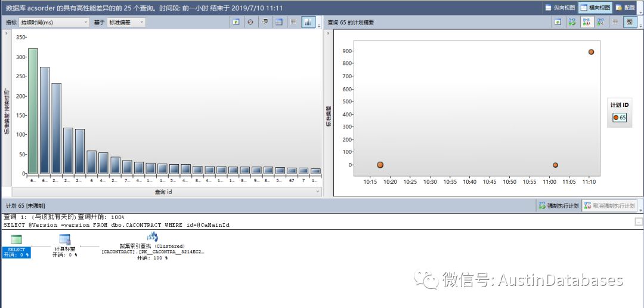Select 横向视图 horizontal view
Image resolution: width=644 pixels, height=308 pixels.
[x=595, y=7]
